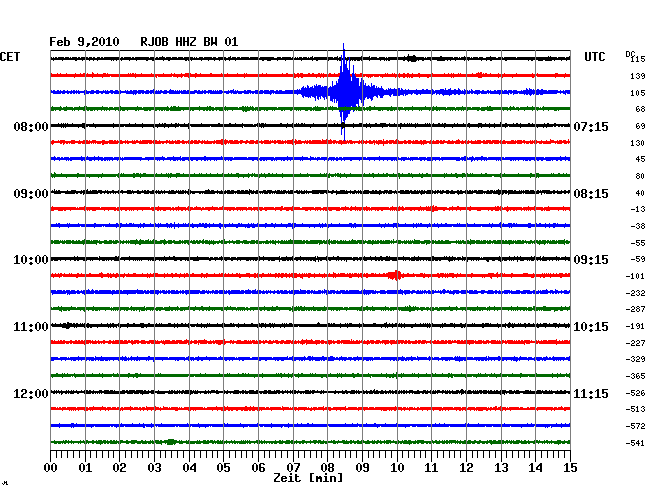
Task: Click minute label 13 on the time axis
Action: point(501,467)
